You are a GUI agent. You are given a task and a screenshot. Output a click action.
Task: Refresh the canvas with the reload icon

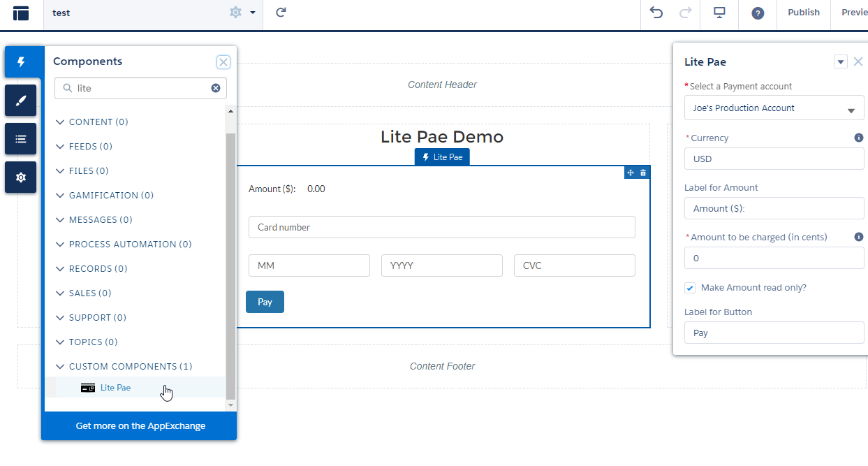[x=280, y=12]
